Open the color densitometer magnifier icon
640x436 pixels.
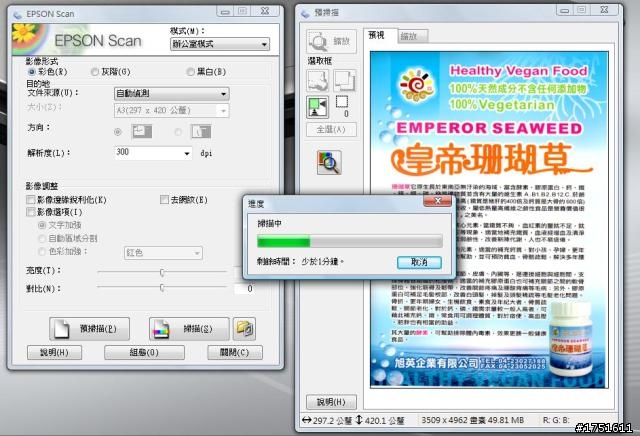[x=329, y=162]
